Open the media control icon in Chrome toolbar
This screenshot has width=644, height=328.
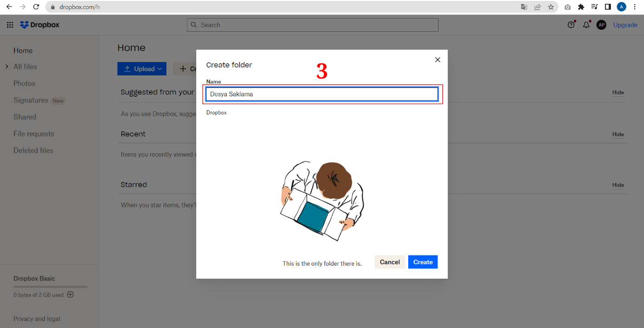point(594,7)
